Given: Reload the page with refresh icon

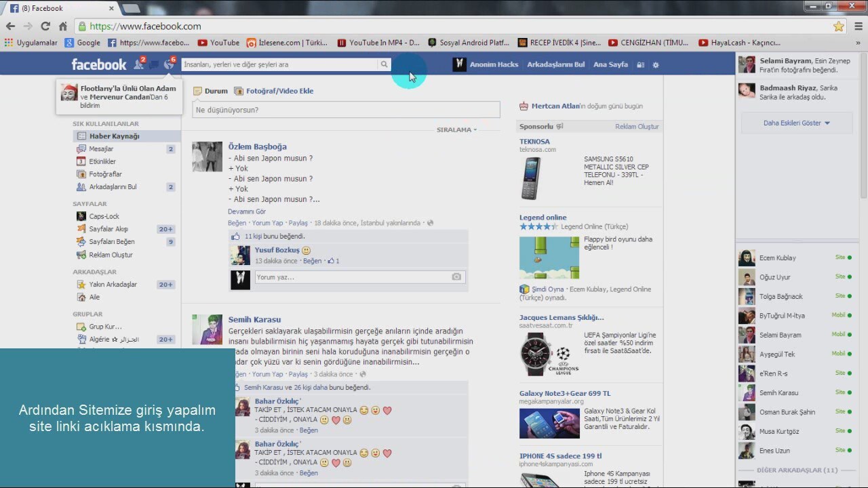Looking at the screenshot, I should point(45,26).
